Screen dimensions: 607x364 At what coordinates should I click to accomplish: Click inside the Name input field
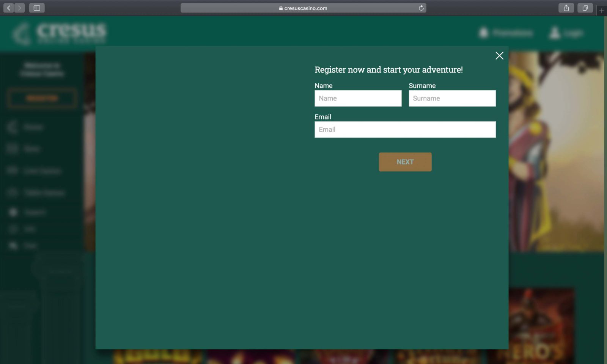tap(358, 98)
